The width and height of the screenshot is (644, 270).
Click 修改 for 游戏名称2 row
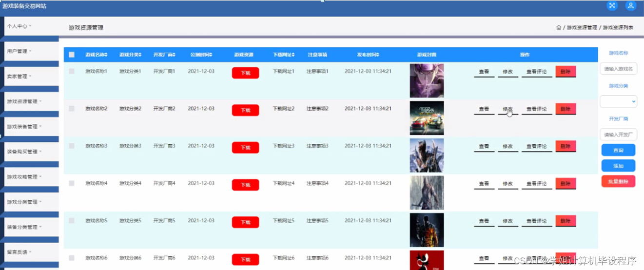tap(507, 109)
